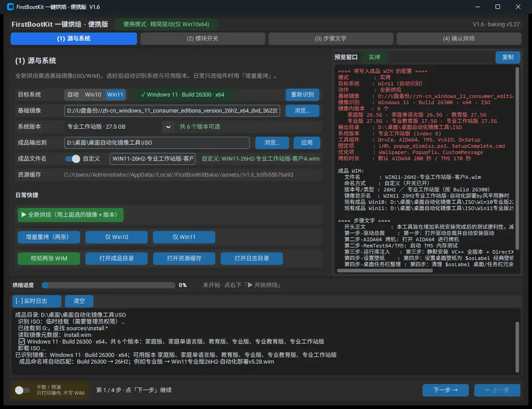The width and height of the screenshot is (532, 409).
Task: Copy the preview text with 复制
Action: (508, 57)
